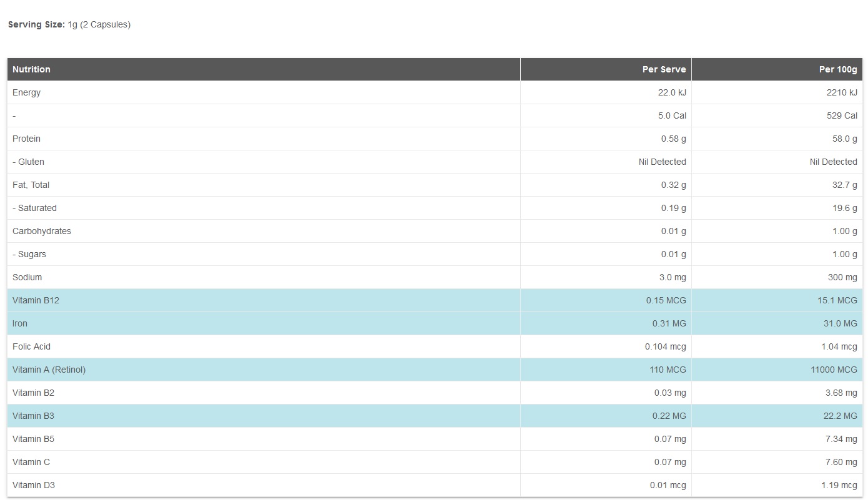Select the Carbohydrates row label
The height and width of the screenshot is (500, 868).
[x=42, y=231]
